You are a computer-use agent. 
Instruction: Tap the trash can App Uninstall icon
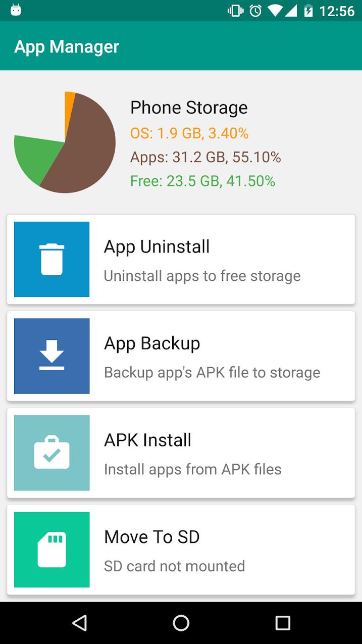coord(51,259)
